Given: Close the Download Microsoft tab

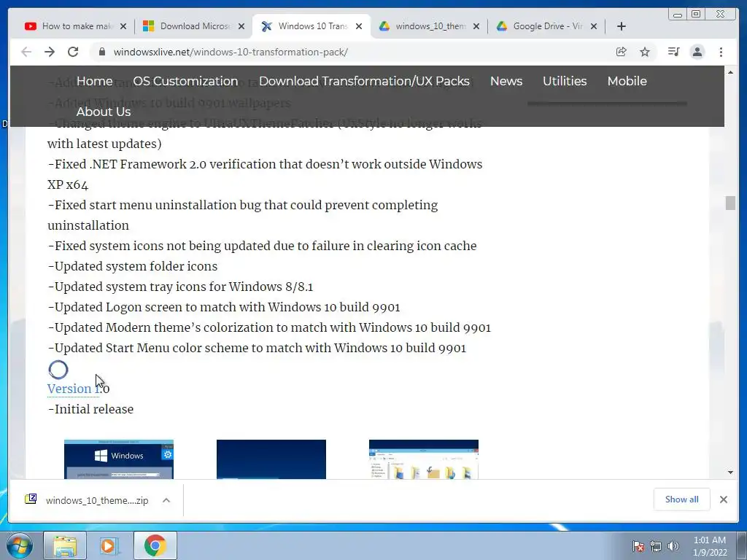Looking at the screenshot, I should click(x=241, y=26).
